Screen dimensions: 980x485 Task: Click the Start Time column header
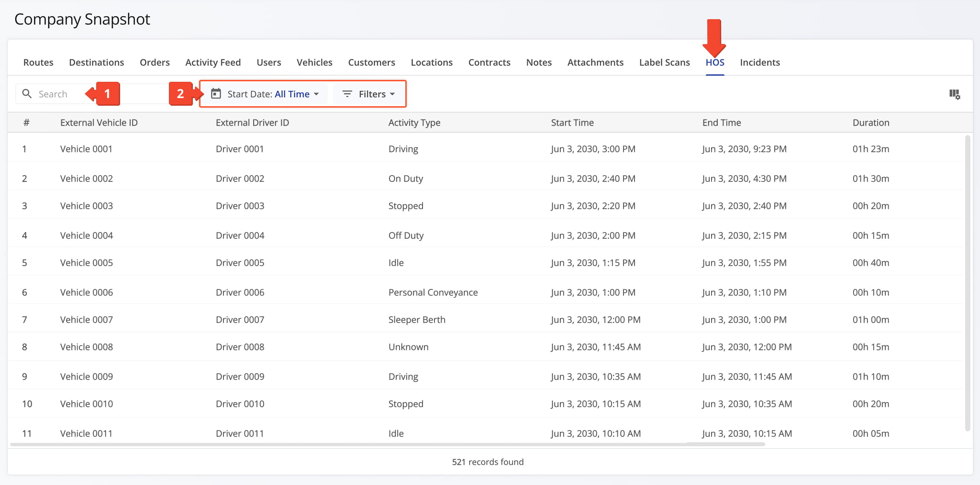point(572,122)
